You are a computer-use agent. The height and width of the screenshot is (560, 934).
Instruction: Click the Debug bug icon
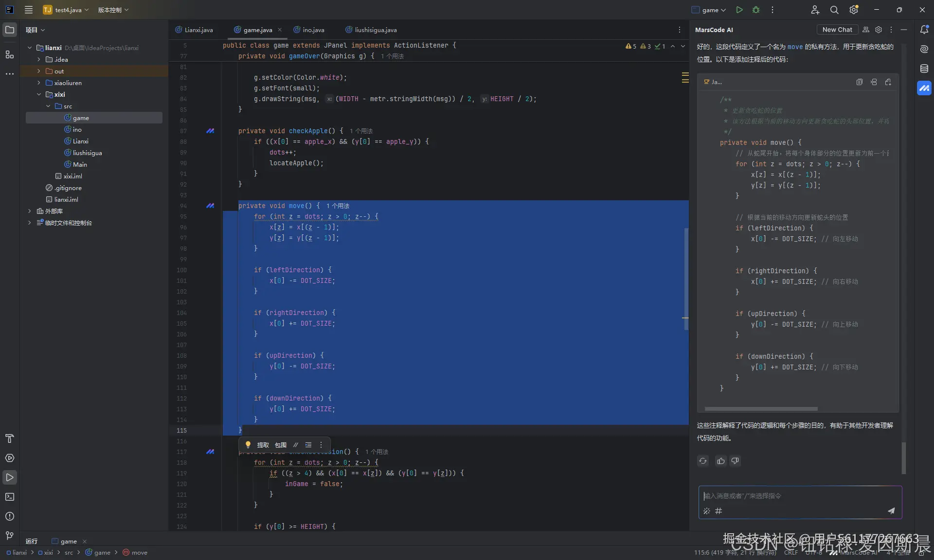tap(756, 10)
